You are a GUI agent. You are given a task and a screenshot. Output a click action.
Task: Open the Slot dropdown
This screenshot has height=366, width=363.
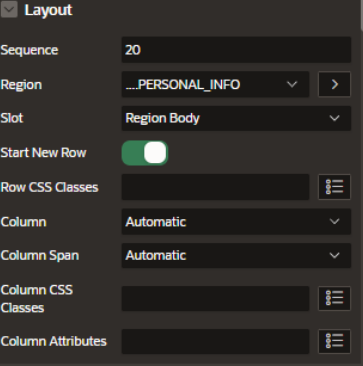coord(236,118)
